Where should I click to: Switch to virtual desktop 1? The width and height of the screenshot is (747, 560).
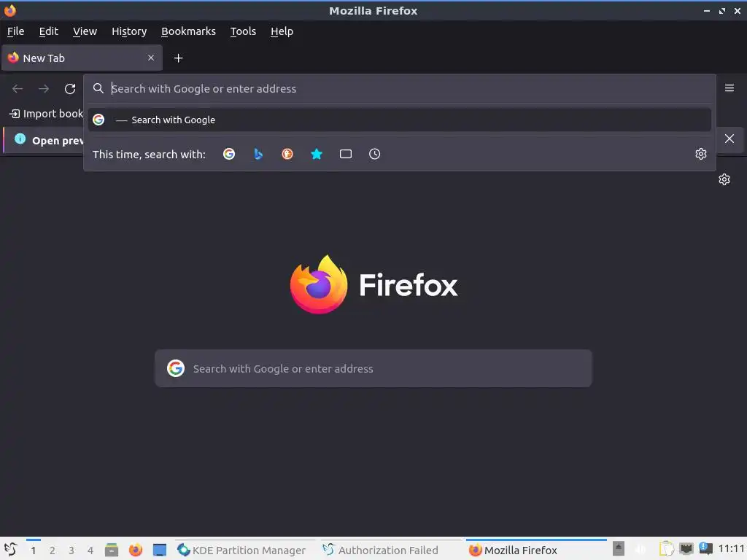(34, 551)
